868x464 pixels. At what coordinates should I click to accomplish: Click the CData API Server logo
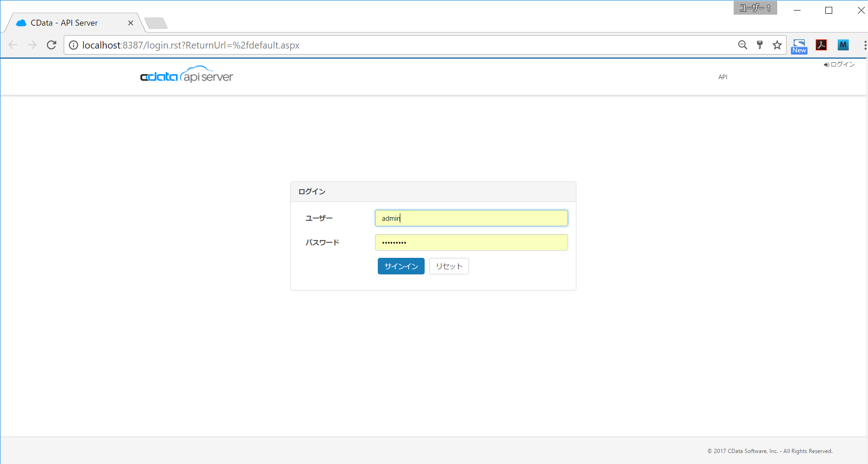pyautogui.click(x=187, y=75)
